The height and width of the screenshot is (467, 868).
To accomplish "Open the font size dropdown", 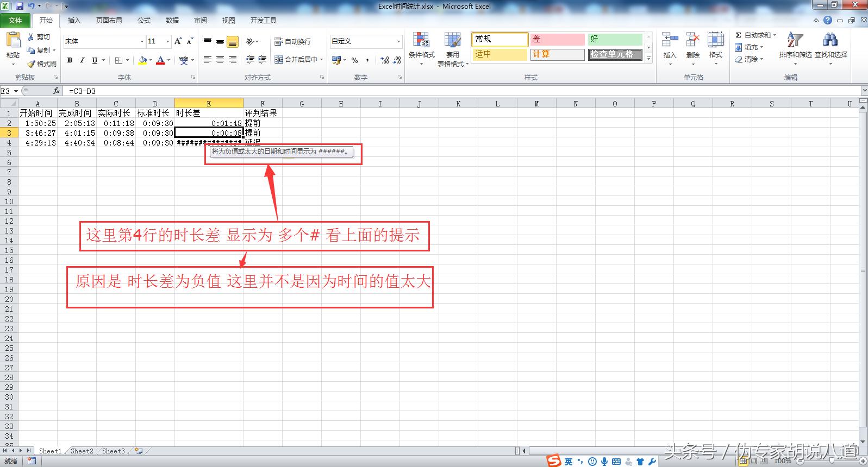I will [x=167, y=41].
